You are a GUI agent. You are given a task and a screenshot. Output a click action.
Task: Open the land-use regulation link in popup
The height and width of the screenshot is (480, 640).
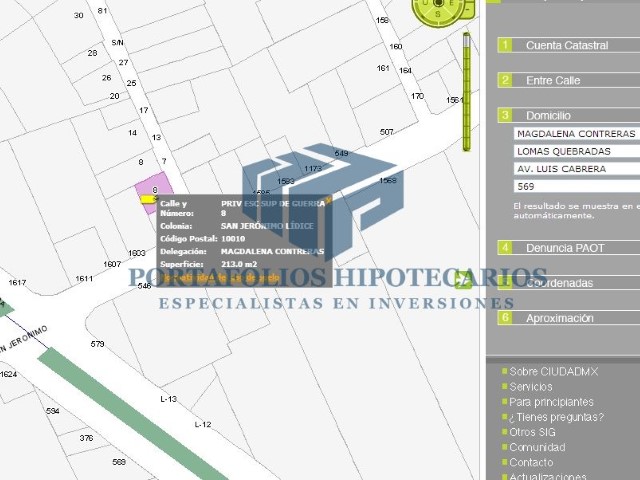(220, 278)
